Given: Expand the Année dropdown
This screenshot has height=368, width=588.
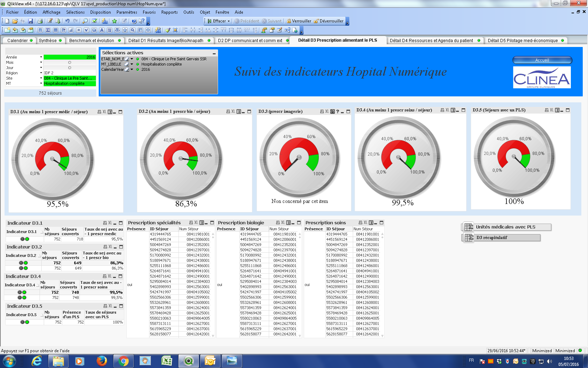Looking at the screenshot, I should [41, 57].
